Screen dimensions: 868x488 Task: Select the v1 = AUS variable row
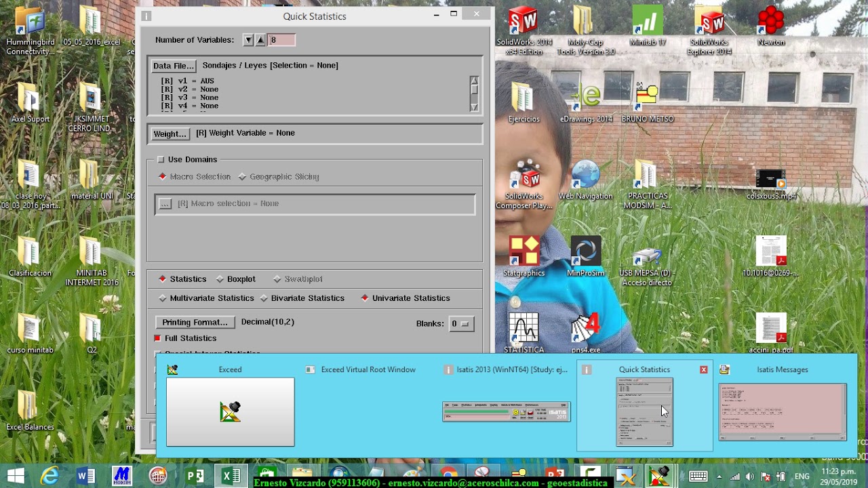(x=187, y=81)
